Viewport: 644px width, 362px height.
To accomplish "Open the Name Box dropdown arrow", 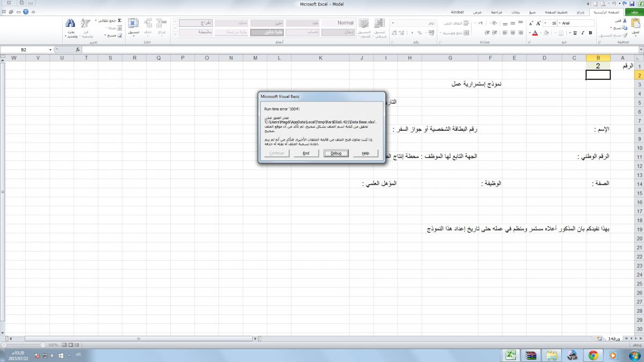I will point(50,50).
